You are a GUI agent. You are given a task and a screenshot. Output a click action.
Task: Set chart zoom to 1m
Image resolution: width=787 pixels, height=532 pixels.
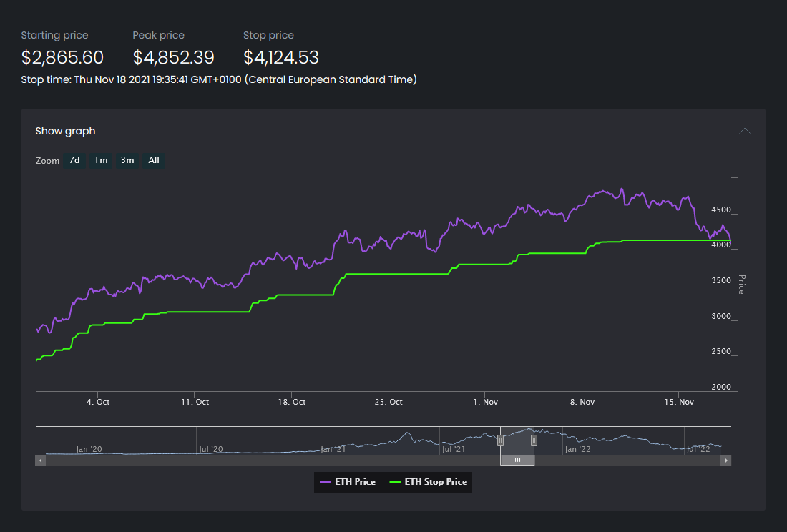(101, 160)
